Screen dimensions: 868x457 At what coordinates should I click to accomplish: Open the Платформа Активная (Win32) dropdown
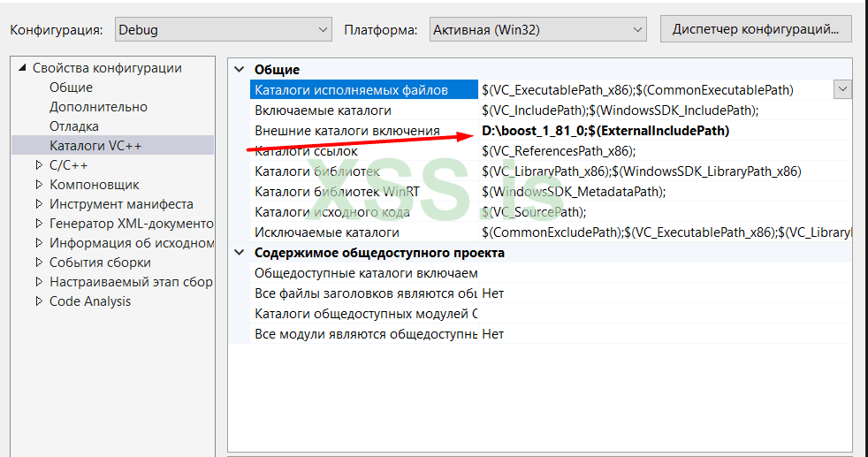click(x=537, y=29)
